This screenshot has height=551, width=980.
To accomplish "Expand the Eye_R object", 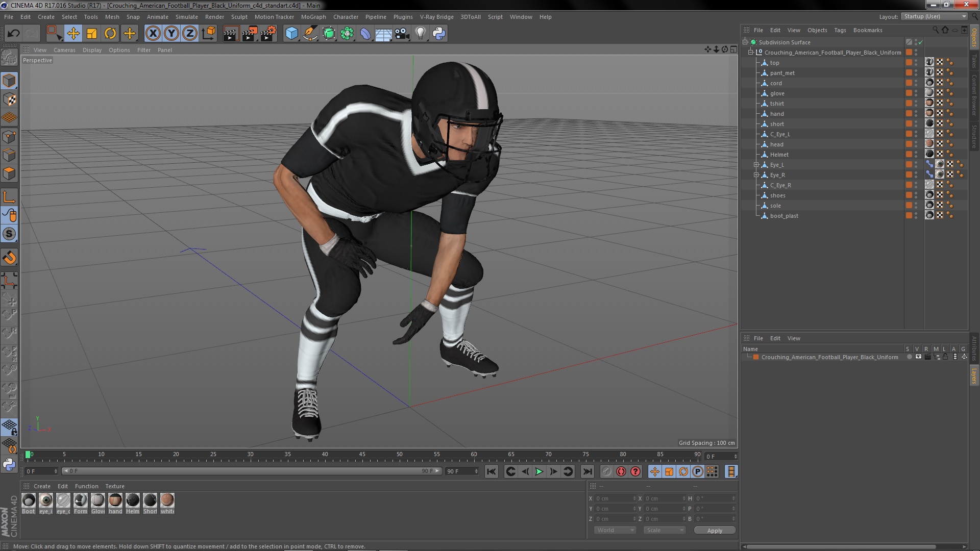I will coord(756,175).
